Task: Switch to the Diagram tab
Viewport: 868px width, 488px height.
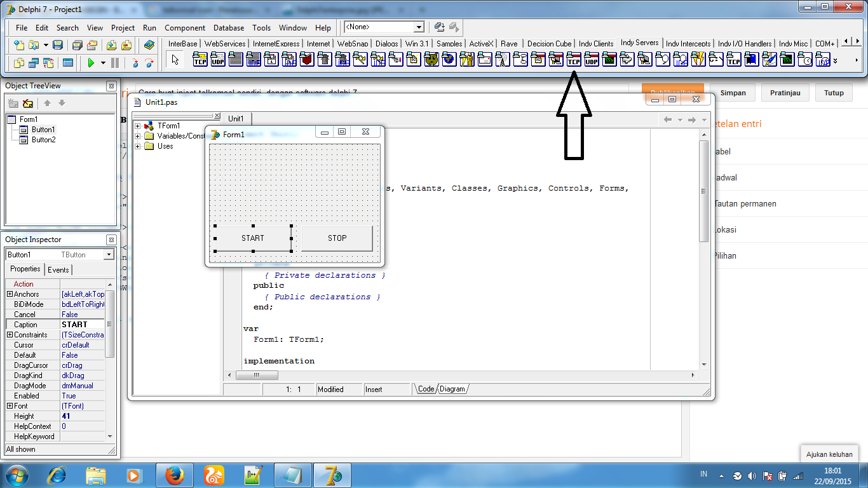Action: [452, 389]
